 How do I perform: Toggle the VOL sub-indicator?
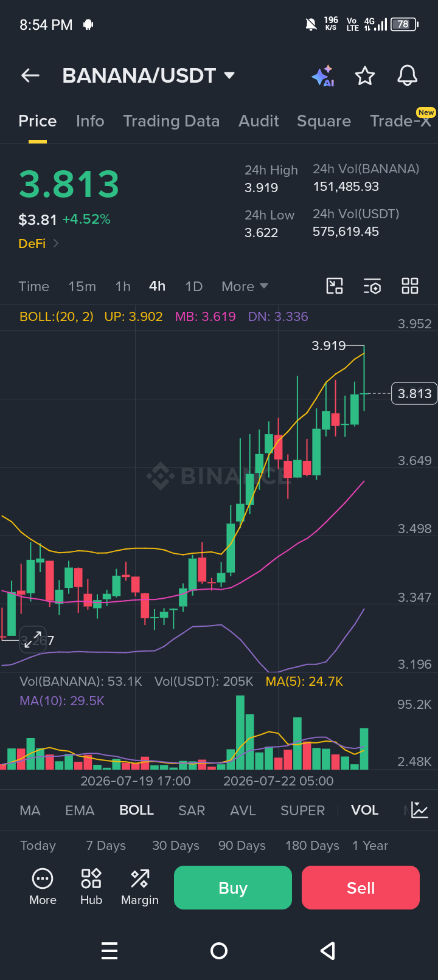click(364, 810)
